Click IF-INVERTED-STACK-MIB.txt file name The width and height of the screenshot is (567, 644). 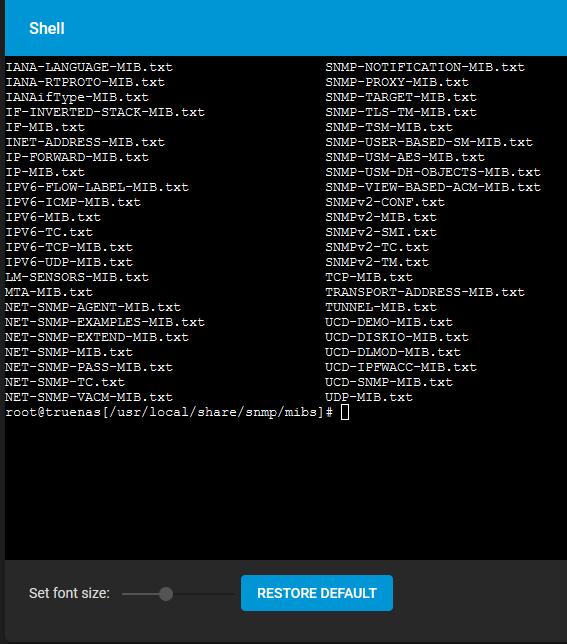105,112
